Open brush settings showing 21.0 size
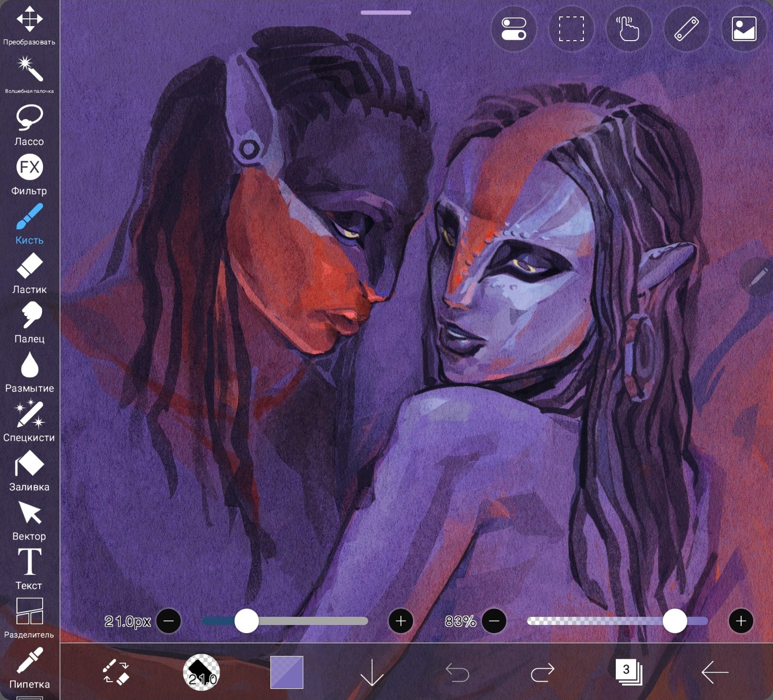This screenshot has height=700, width=773. point(201,672)
